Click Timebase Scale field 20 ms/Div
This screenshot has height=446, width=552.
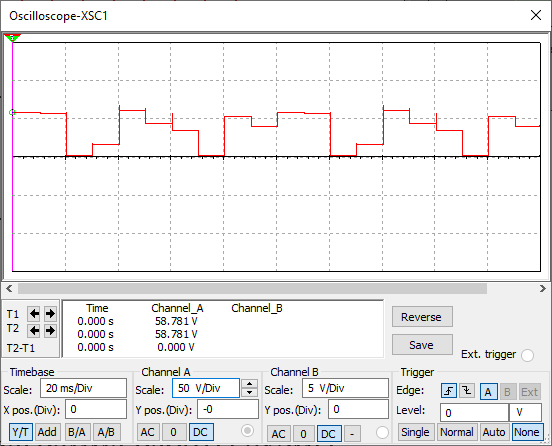click(83, 388)
